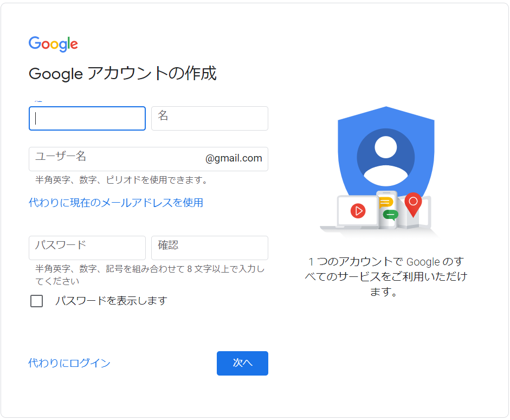The width and height of the screenshot is (510, 420).
Task: Click the yellow chat bubble icon
Action: click(x=386, y=203)
